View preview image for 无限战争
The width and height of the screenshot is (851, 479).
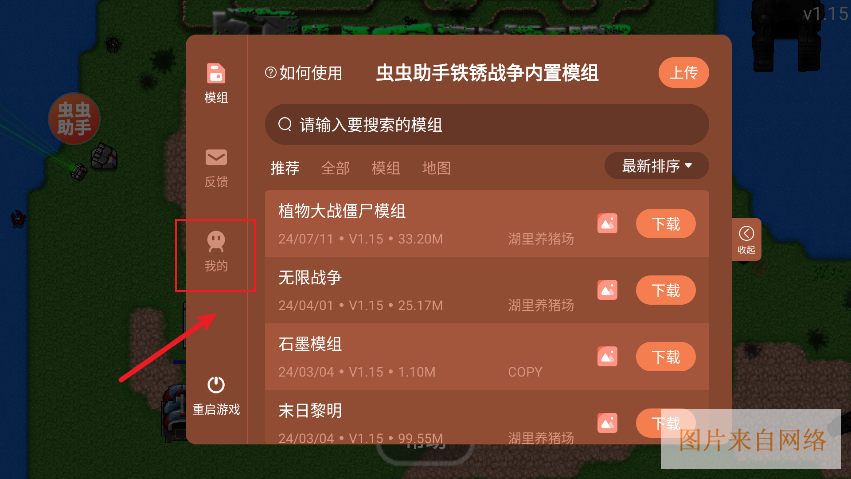point(607,290)
